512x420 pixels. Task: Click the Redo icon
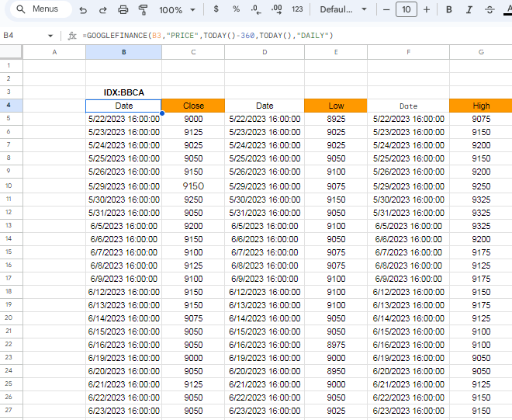[103, 10]
